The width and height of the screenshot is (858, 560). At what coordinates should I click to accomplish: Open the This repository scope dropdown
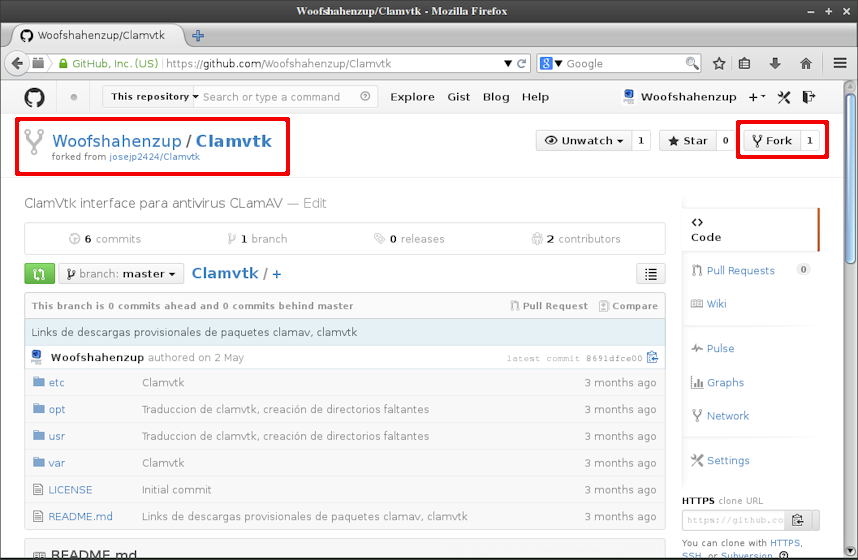(x=154, y=97)
